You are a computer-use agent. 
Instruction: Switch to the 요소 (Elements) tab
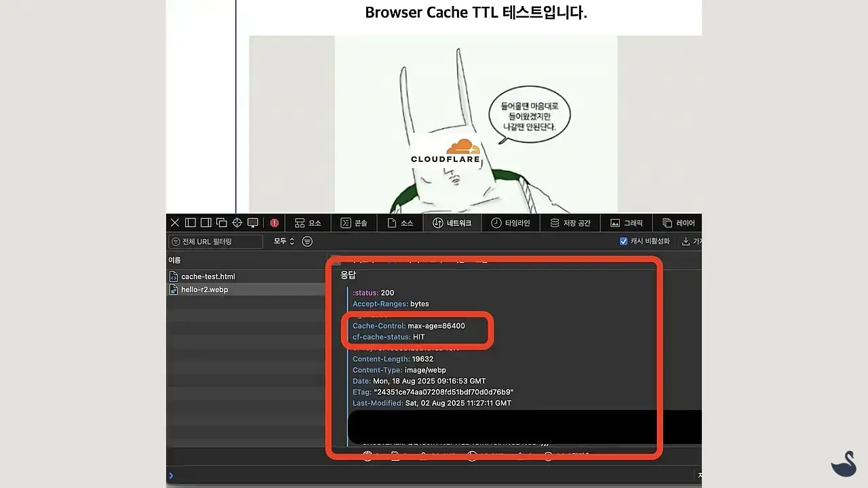coord(308,223)
